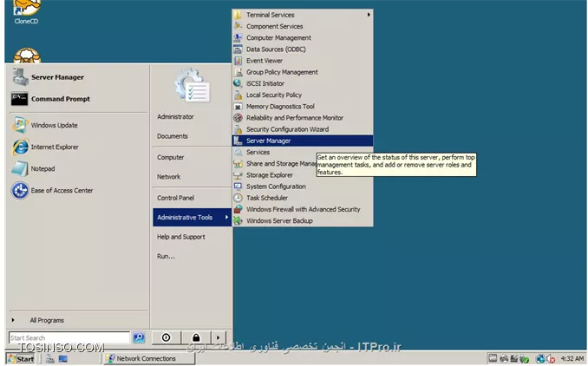Click the Memory Diagnostics Tool icon
This screenshot has height=366, width=588.
[x=238, y=107]
